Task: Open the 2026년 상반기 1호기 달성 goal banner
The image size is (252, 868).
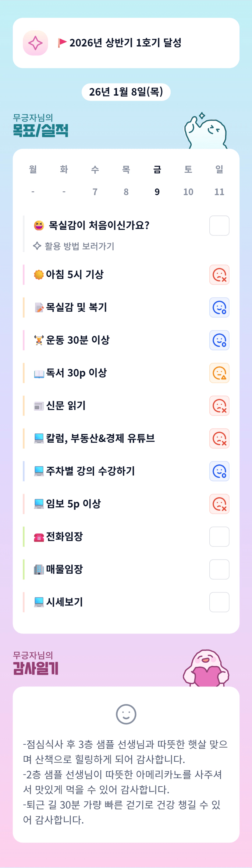Action: (x=125, y=43)
